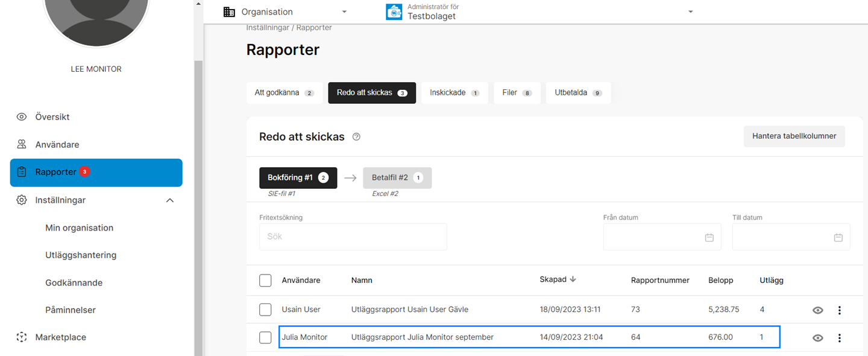Select the Översikt eye icon in sidebar

(x=22, y=116)
